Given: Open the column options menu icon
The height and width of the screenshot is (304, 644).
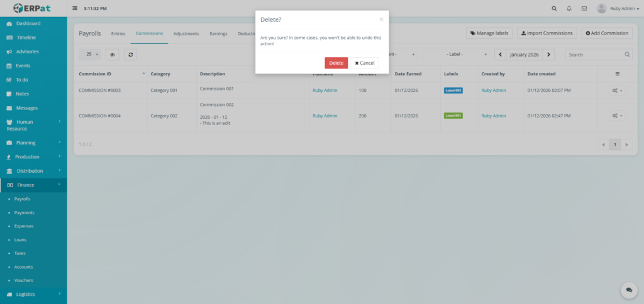Looking at the screenshot, I should [x=618, y=74].
